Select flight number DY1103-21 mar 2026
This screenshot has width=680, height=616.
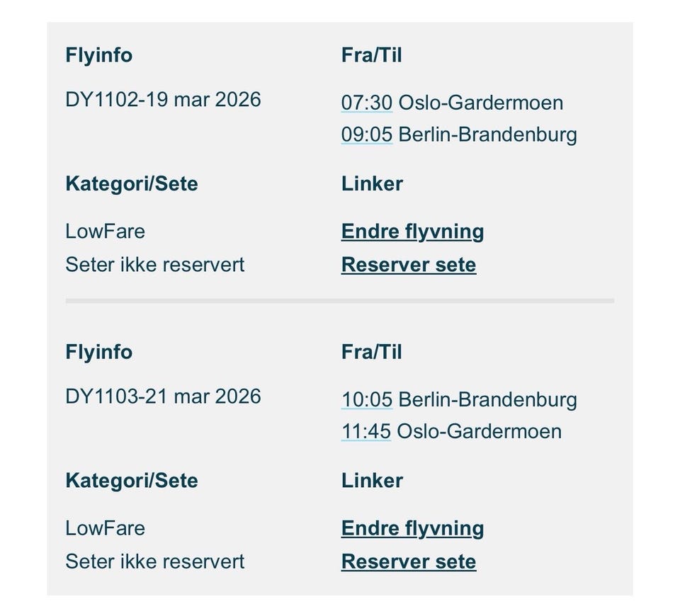(163, 397)
